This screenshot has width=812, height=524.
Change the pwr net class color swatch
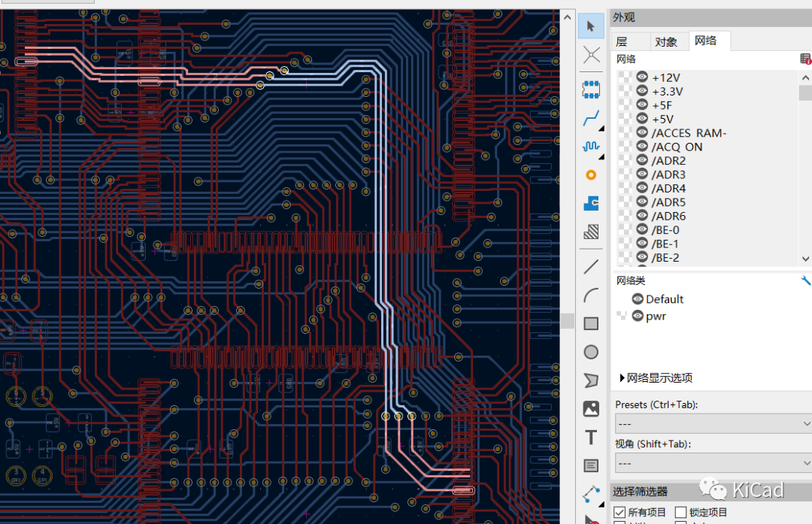pyautogui.click(x=622, y=315)
